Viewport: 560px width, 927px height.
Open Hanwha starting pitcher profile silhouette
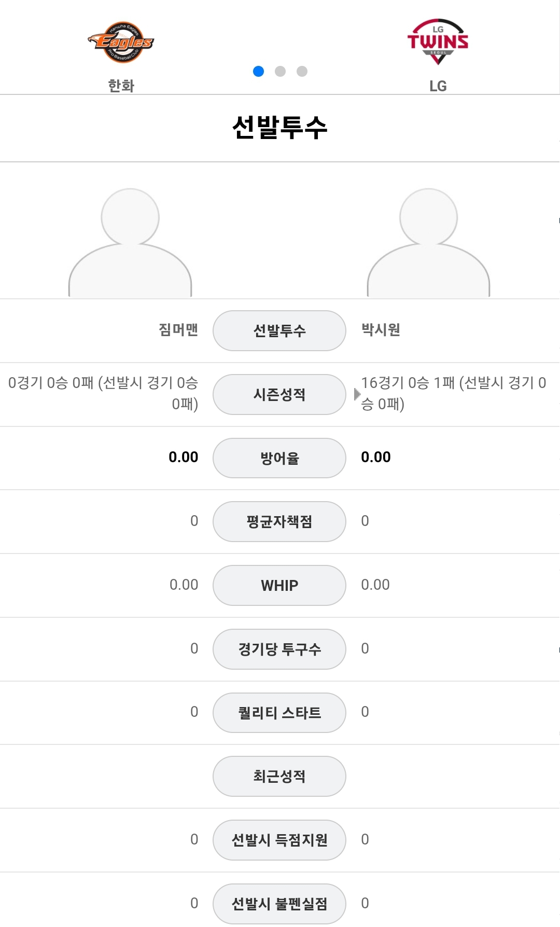(x=130, y=242)
